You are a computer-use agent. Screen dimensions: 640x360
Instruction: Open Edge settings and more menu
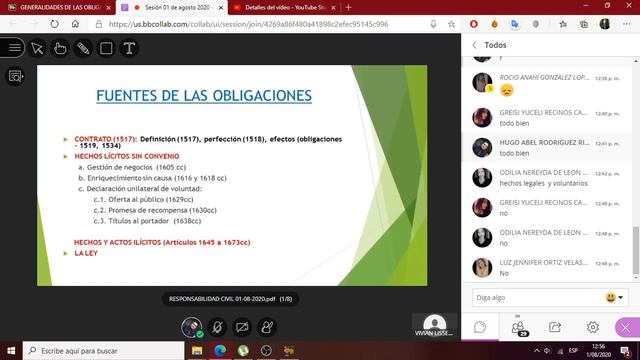coord(627,24)
